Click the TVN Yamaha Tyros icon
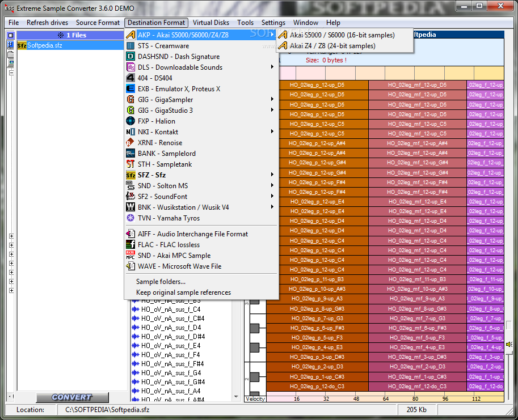The width and height of the screenshot is (518, 420). [131, 218]
